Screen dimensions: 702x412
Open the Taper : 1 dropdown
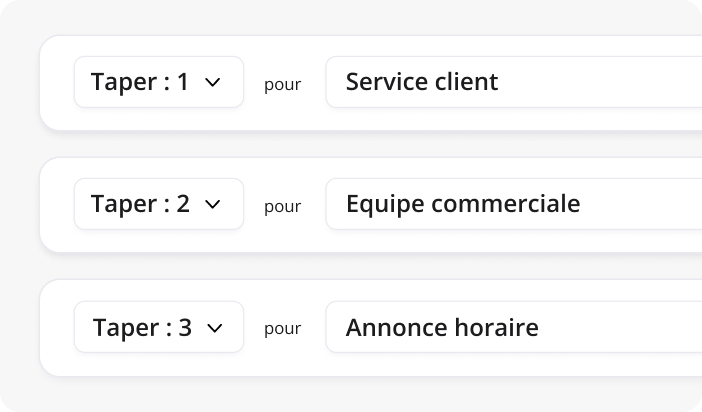point(159,82)
